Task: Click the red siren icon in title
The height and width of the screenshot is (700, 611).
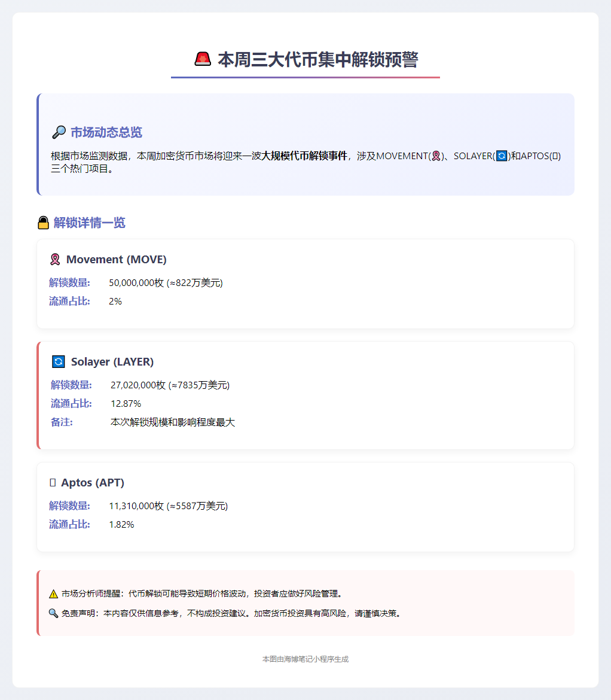Action: point(203,59)
